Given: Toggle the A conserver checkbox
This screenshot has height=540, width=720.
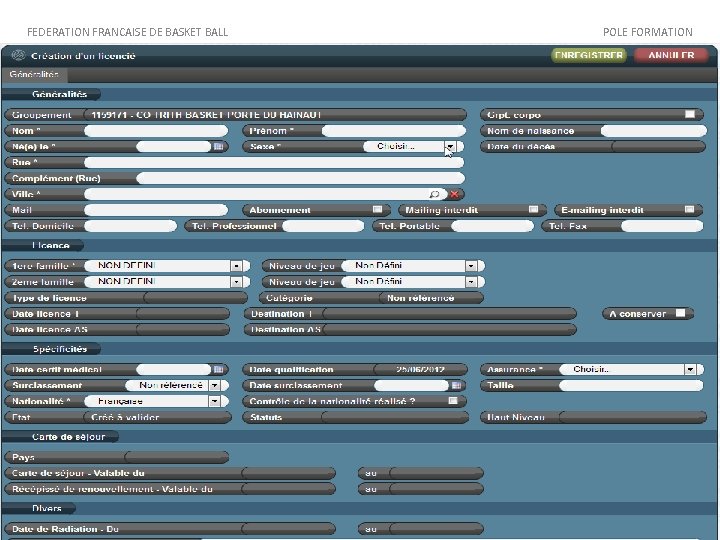Looking at the screenshot, I should pyautogui.click(x=680, y=313).
